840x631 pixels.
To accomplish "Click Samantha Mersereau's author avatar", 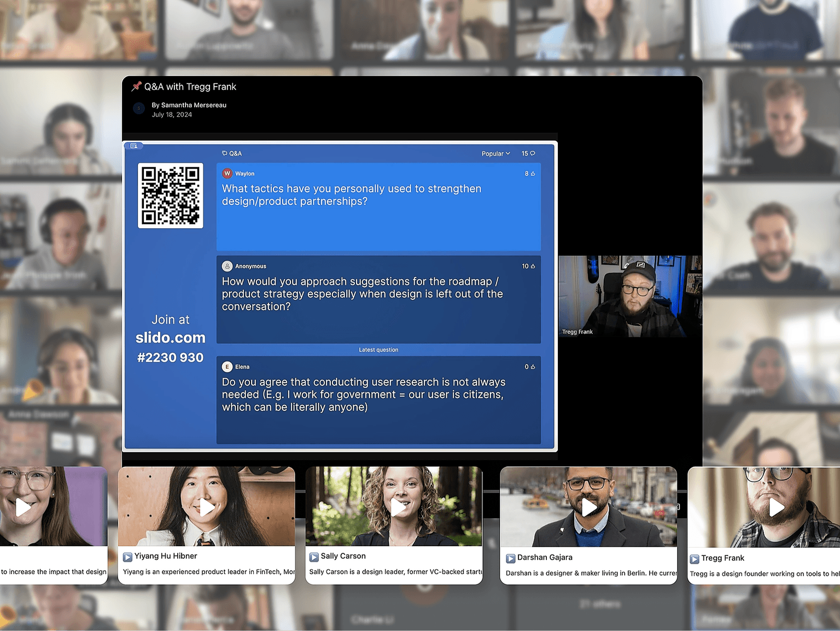I will tap(139, 108).
